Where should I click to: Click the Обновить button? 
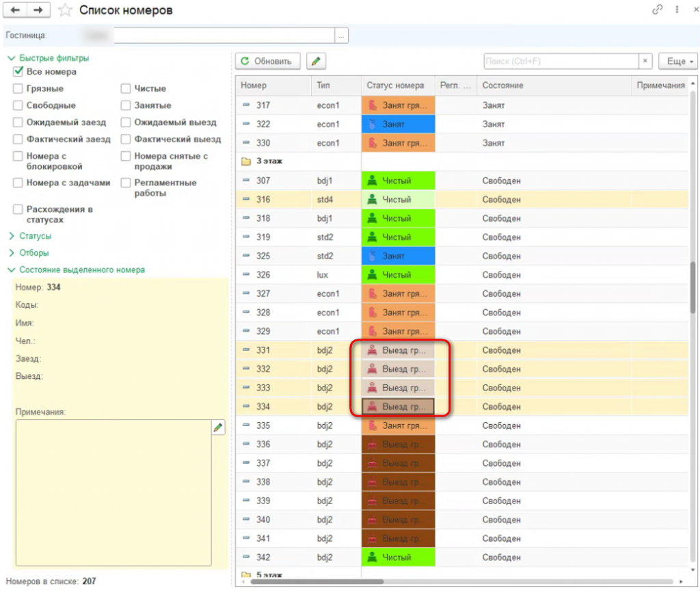[x=268, y=61]
